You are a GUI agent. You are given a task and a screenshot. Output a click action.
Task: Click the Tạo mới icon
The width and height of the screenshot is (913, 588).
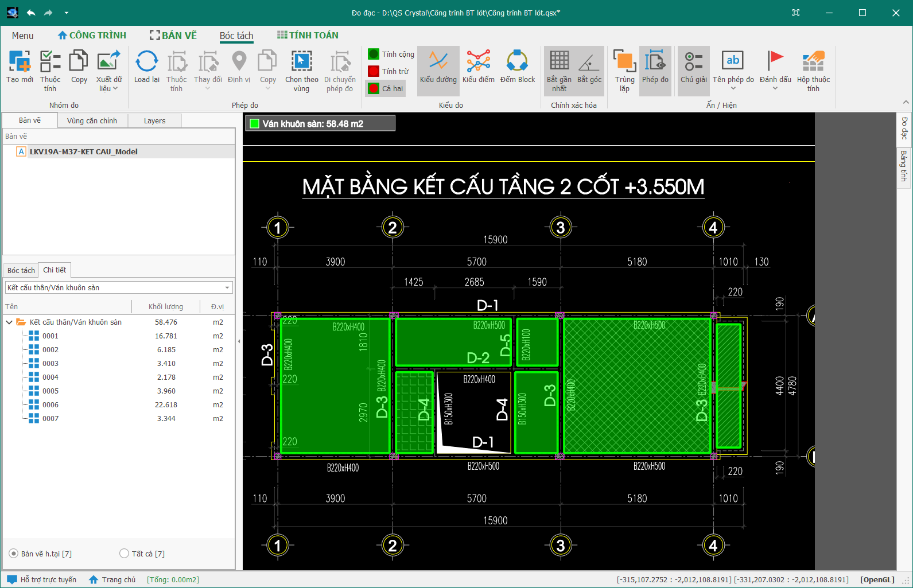coord(20,62)
